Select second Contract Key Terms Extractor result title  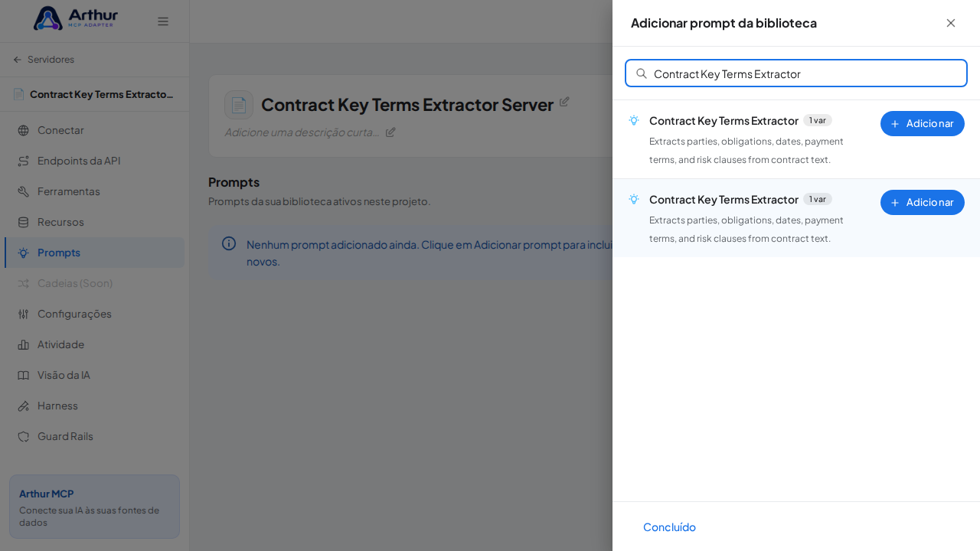pyautogui.click(x=724, y=199)
